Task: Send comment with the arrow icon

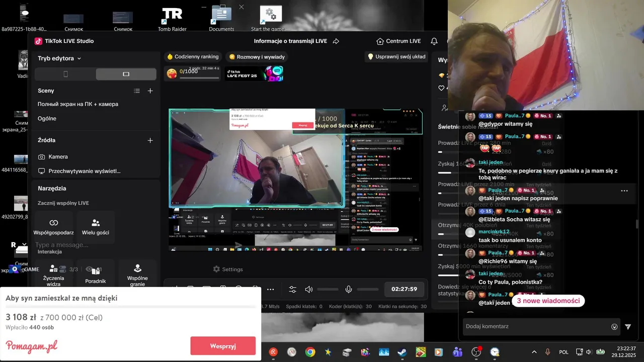Action: tap(628, 327)
